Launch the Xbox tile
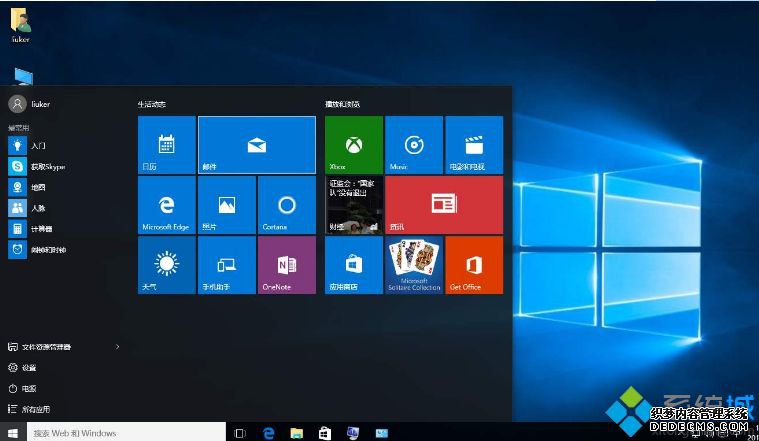Screen dimensions: 759x441 tap(354, 144)
